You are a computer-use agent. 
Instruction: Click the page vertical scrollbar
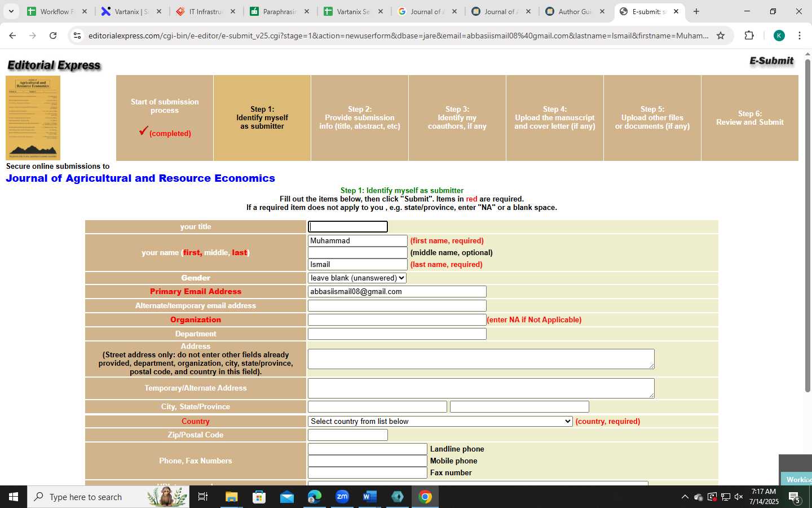coord(807,226)
